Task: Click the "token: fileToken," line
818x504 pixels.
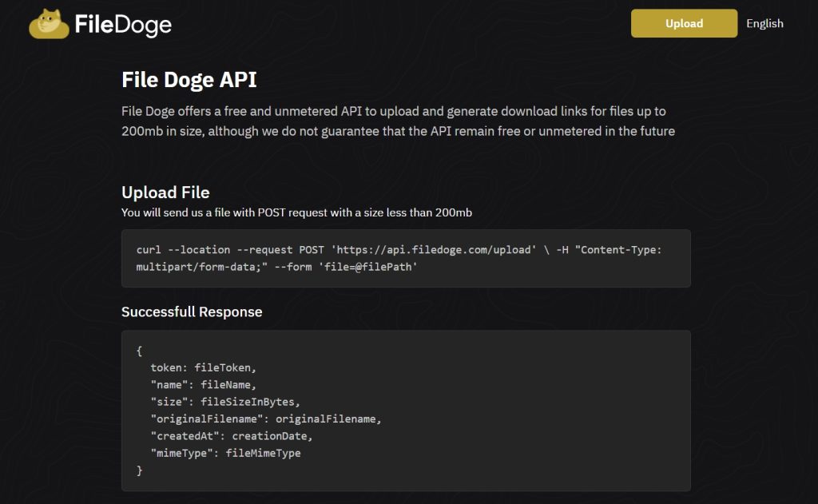Action: tap(204, 368)
